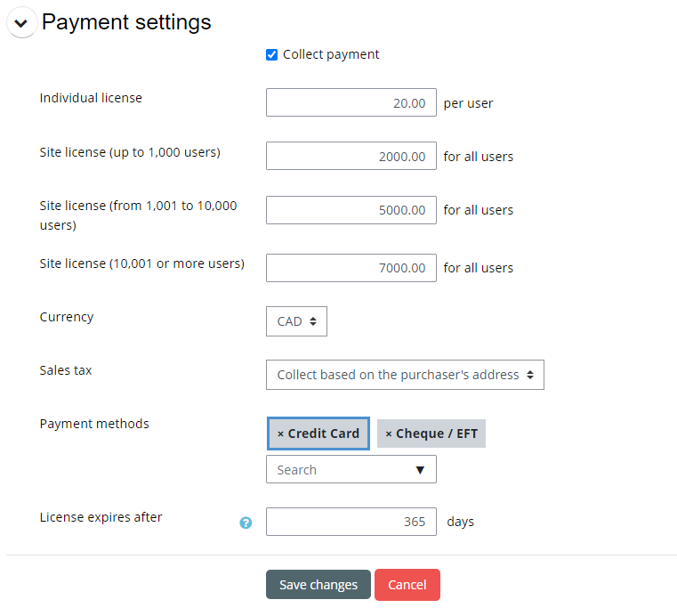Focus the site license up to 1,000 users field

click(x=351, y=156)
